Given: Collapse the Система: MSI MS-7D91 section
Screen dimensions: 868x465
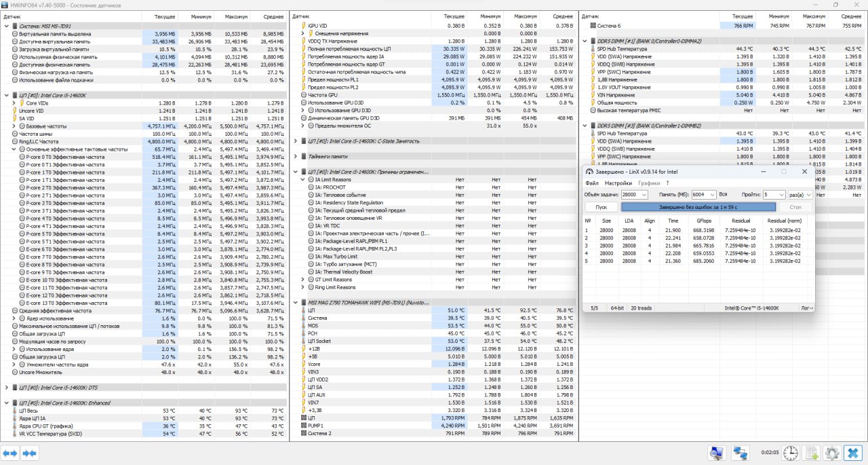Looking at the screenshot, I should (6, 26).
